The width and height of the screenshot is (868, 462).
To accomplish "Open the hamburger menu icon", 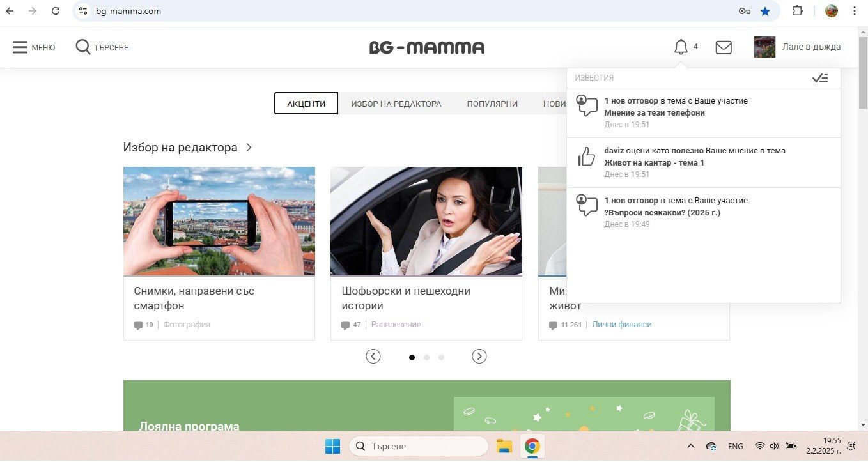I will click(x=20, y=47).
